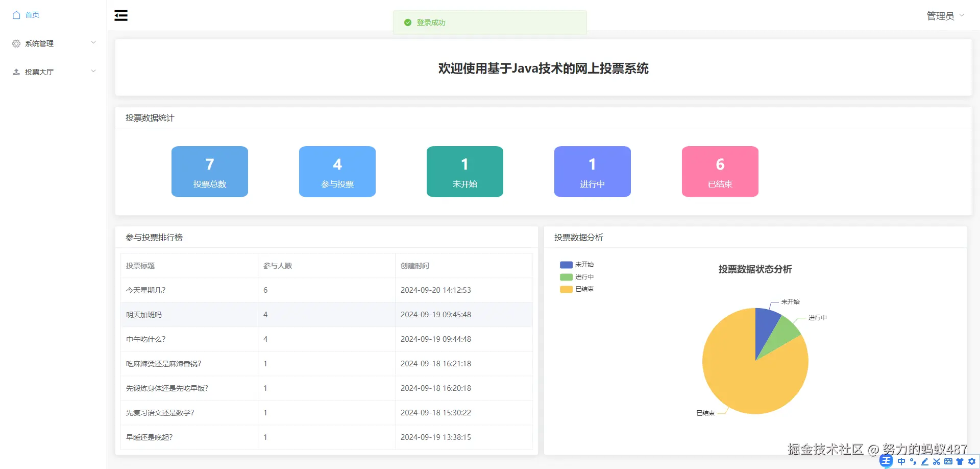Select the 先锻炼身体还是先吃早饭? row title
This screenshot has width=980, height=469.
pyautogui.click(x=167, y=388)
